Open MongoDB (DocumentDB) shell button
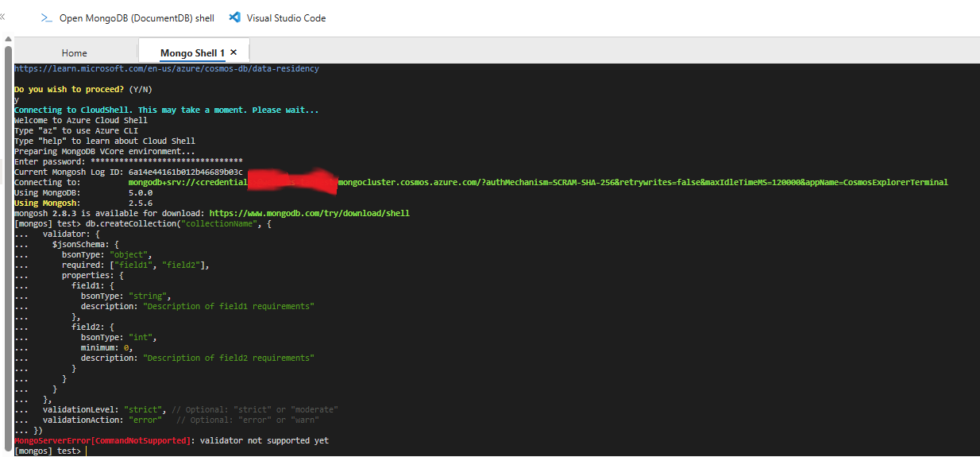 (127, 17)
